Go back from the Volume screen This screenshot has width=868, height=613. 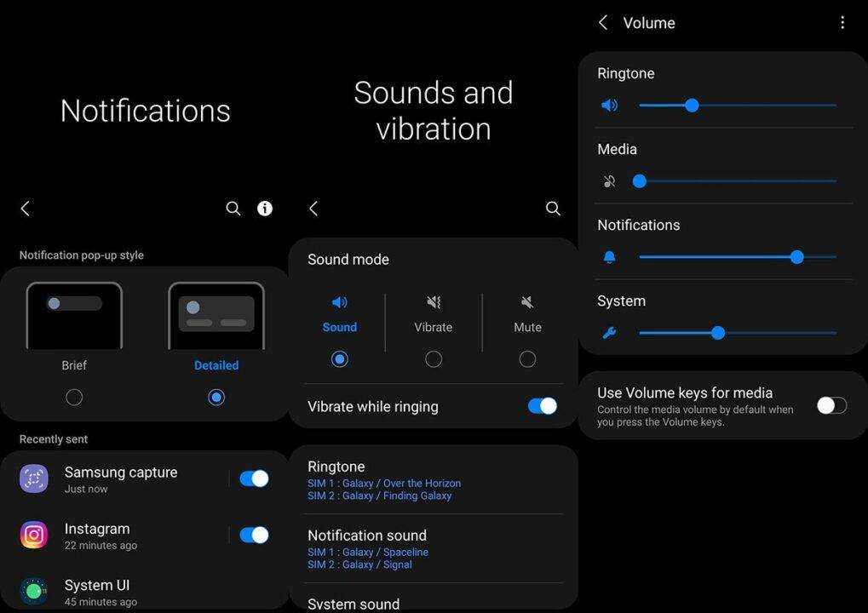(603, 23)
